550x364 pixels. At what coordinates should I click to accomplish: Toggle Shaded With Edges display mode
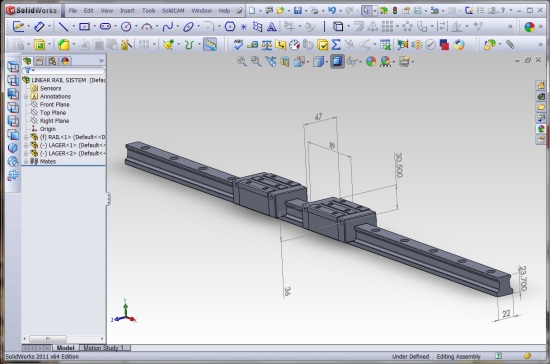pyautogui.click(x=337, y=62)
